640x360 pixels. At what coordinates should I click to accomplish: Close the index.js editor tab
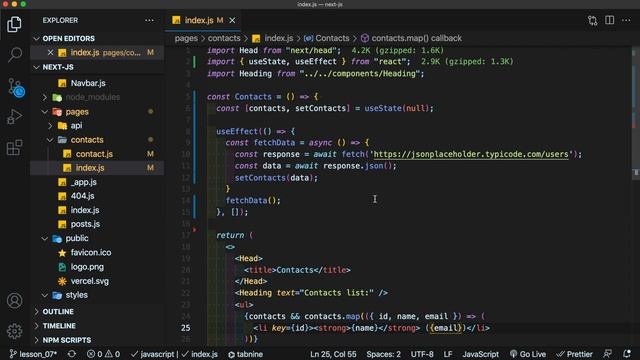pos(232,20)
